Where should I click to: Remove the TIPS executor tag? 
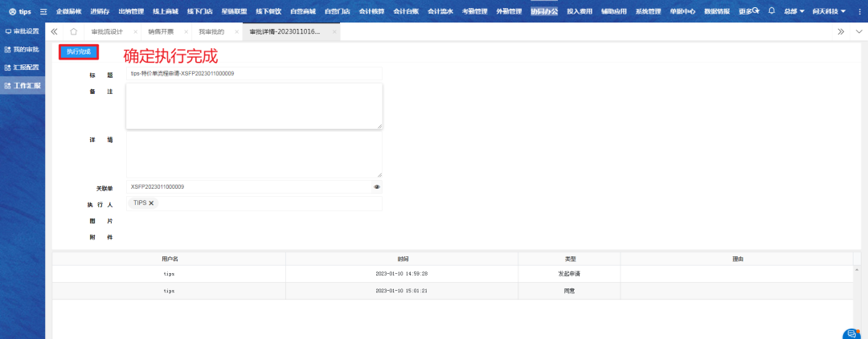tap(151, 203)
